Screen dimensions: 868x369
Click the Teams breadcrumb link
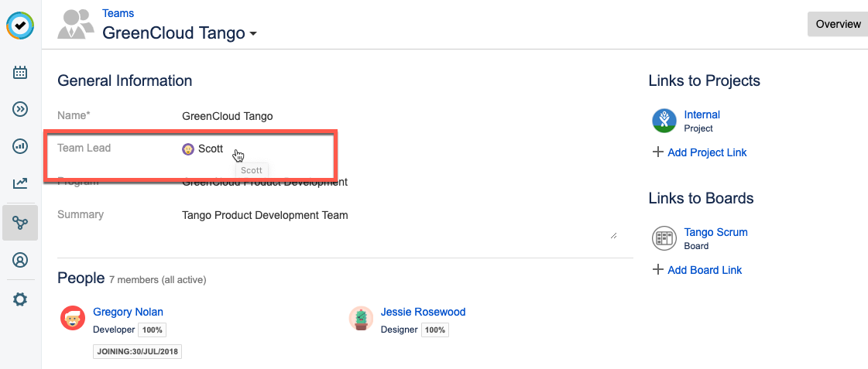click(x=118, y=13)
